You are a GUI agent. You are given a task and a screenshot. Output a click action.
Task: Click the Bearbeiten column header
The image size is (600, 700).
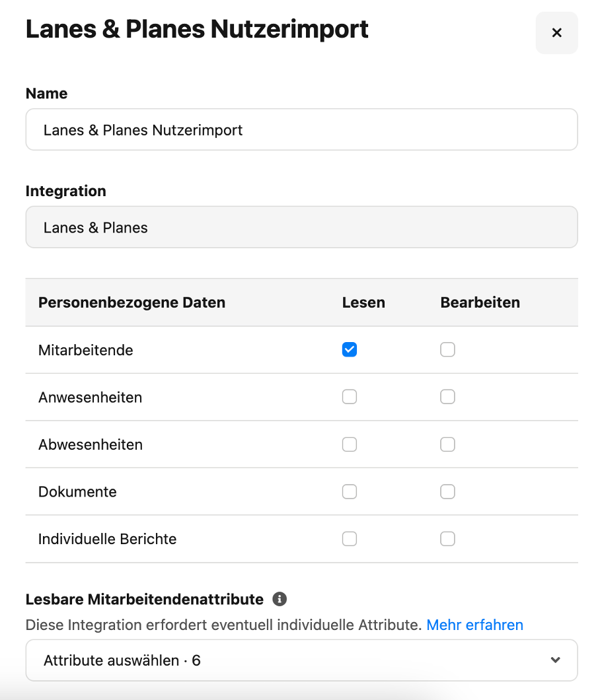pos(480,302)
